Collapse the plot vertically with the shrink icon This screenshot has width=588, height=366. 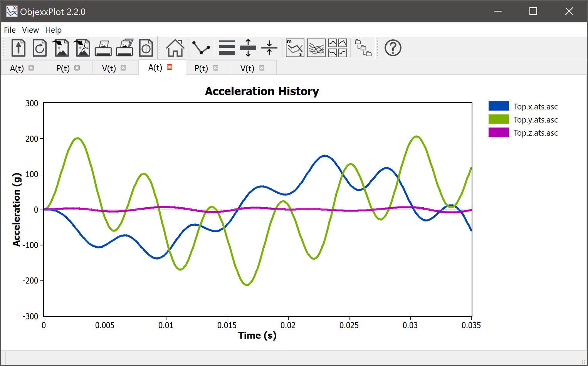coord(269,47)
